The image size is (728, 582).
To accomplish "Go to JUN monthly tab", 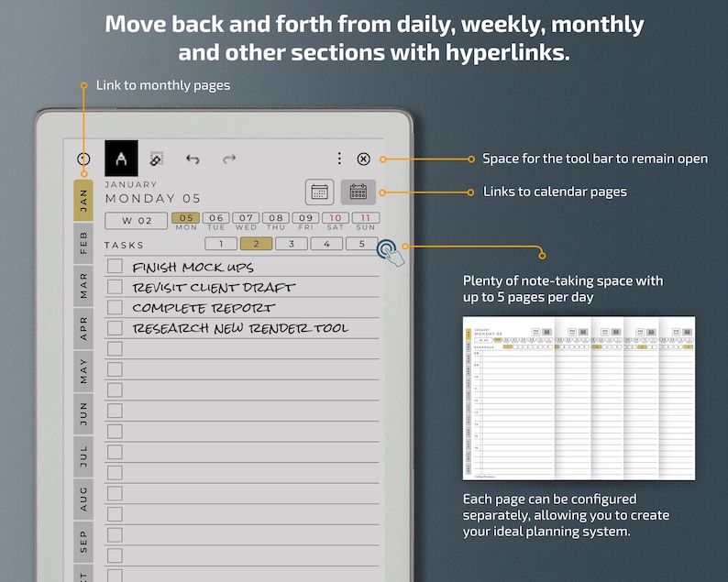I will click(x=83, y=413).
